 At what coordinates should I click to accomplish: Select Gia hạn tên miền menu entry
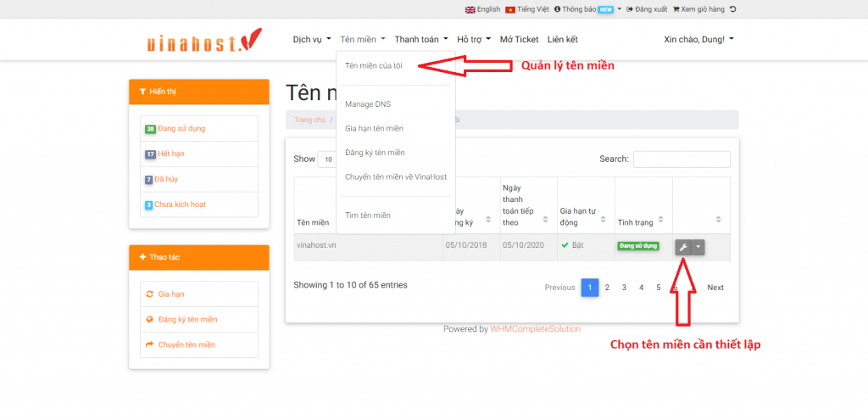tap(374, 128)
